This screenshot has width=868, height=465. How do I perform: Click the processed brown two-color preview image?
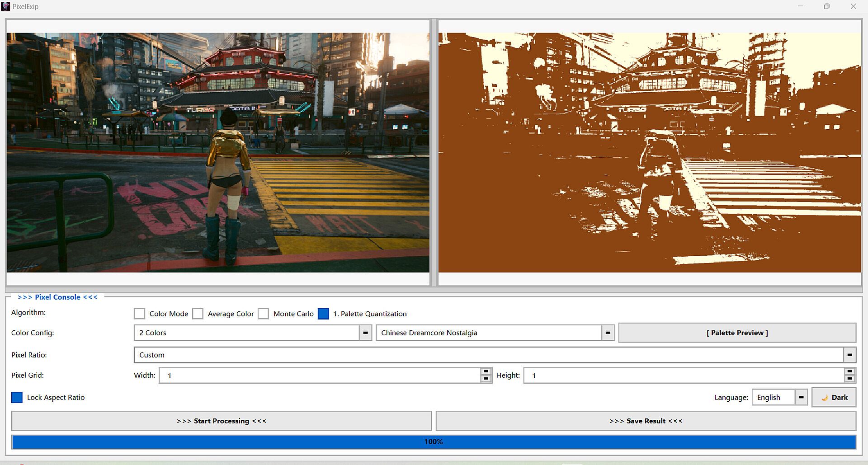pyautogui.click(x=650, y=152)
